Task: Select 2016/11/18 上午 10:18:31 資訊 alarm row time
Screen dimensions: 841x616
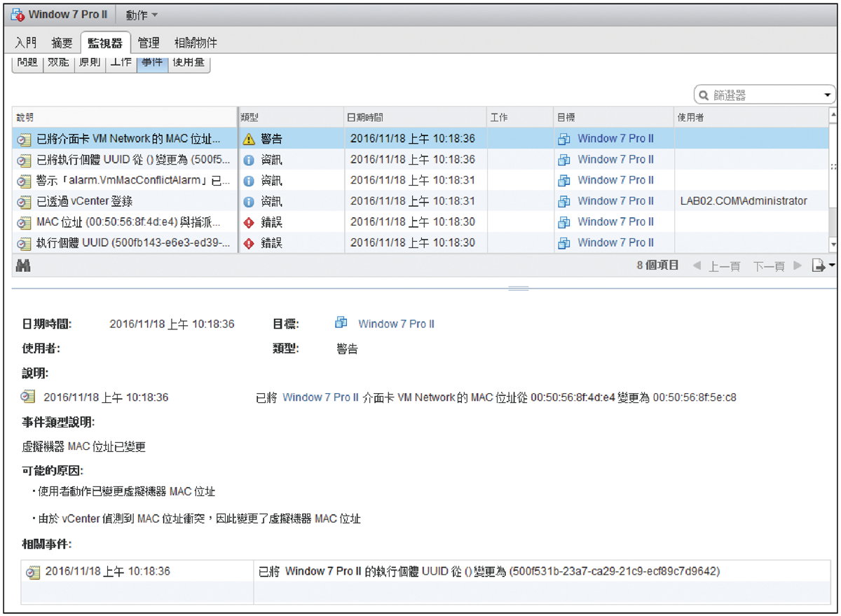Action: coord(413,180)
